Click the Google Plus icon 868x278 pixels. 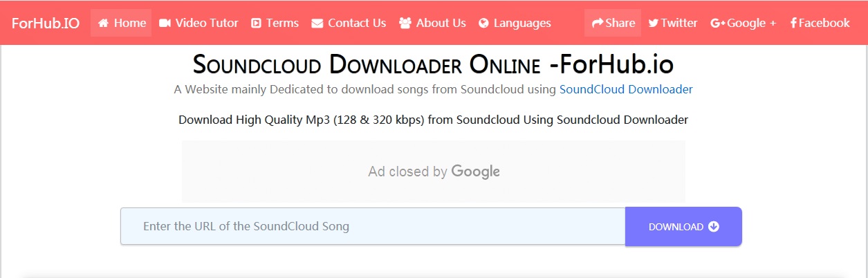717,23
